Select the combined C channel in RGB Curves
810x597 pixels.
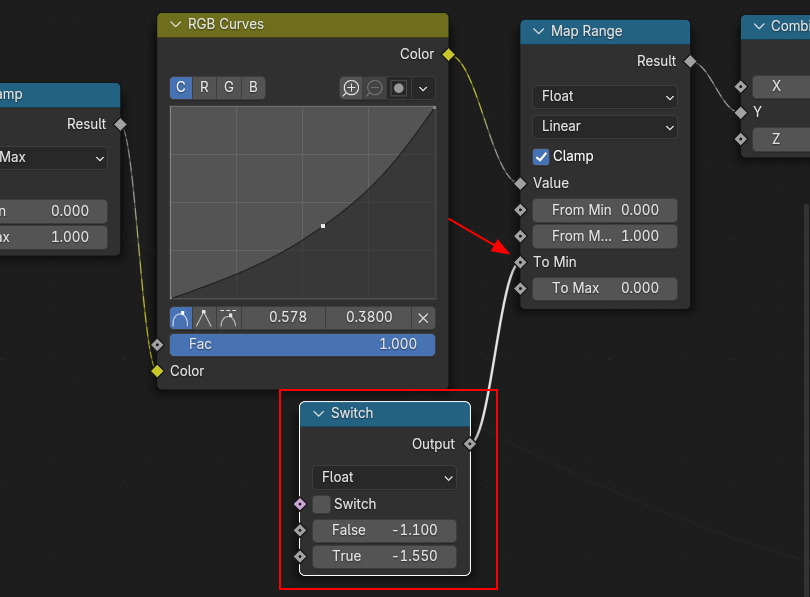[x=181, y=87]
